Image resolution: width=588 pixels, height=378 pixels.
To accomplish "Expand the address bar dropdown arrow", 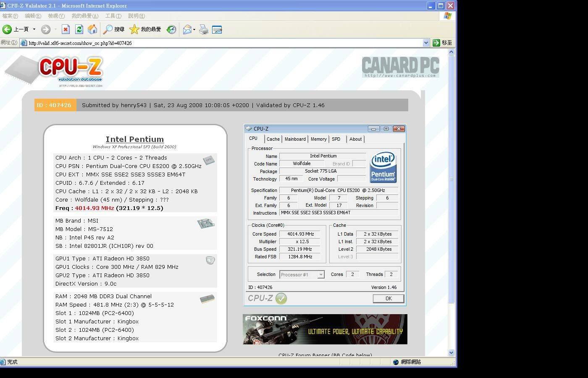I will pos(426,43).
